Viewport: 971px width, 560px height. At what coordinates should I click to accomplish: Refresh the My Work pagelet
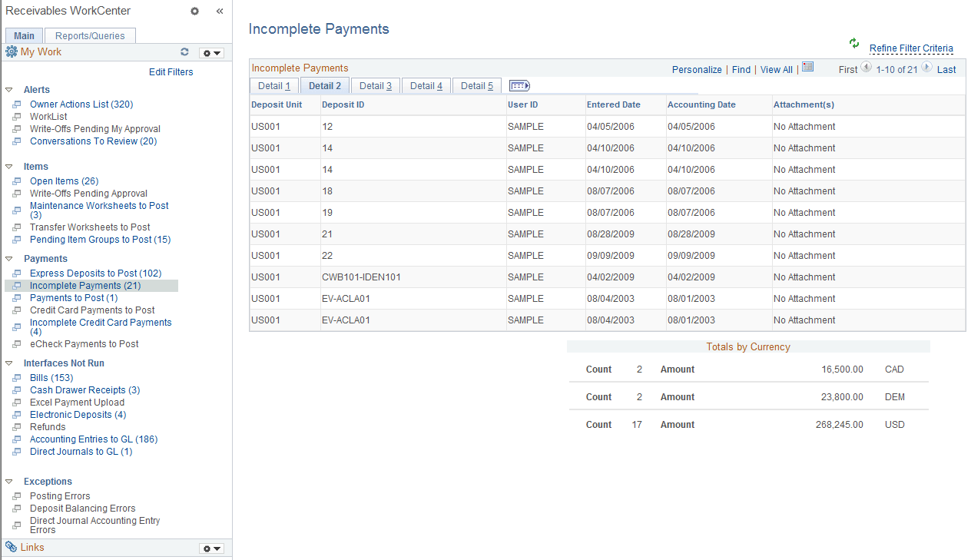coord(184,51)
